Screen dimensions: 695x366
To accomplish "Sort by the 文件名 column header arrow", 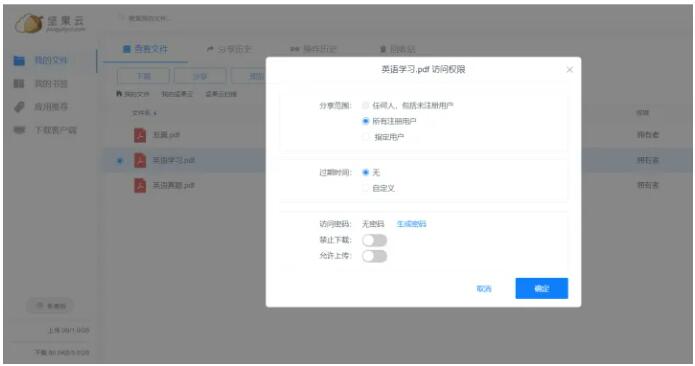I will [156, 113].
